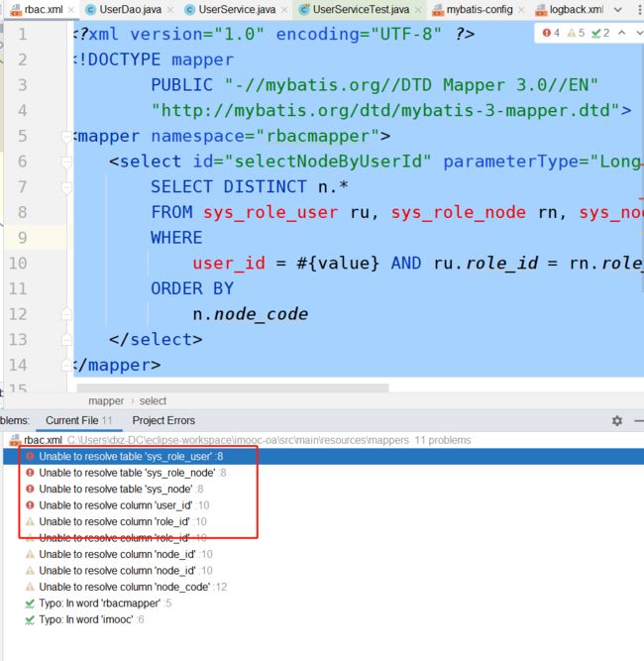Image resolution: width=644 pixels, height=661 pixels.
Task: Go to previous highlighted error arrow
Action: 621,33
